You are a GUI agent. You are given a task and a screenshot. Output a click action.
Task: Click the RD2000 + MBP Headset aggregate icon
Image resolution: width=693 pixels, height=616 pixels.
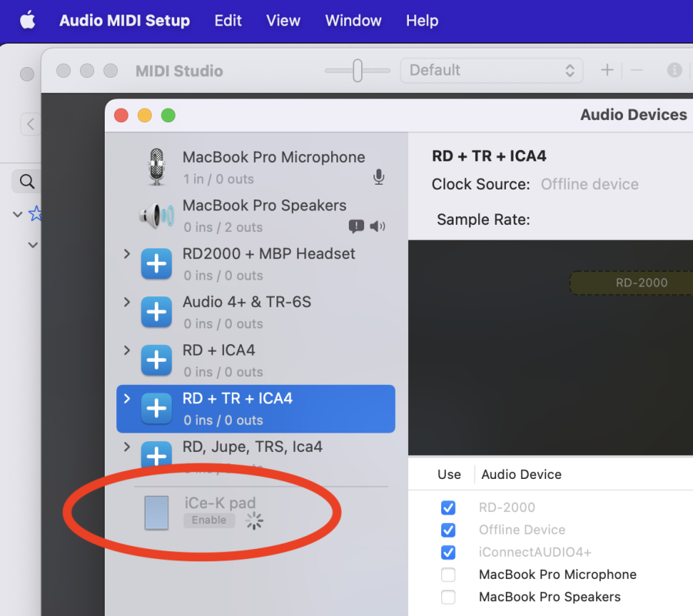tap(156, 263)
